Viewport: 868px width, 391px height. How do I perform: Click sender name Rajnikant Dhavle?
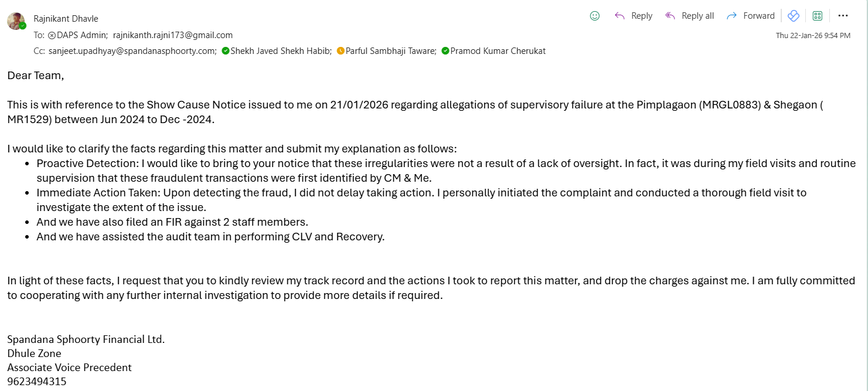click(x=66, y=19)
